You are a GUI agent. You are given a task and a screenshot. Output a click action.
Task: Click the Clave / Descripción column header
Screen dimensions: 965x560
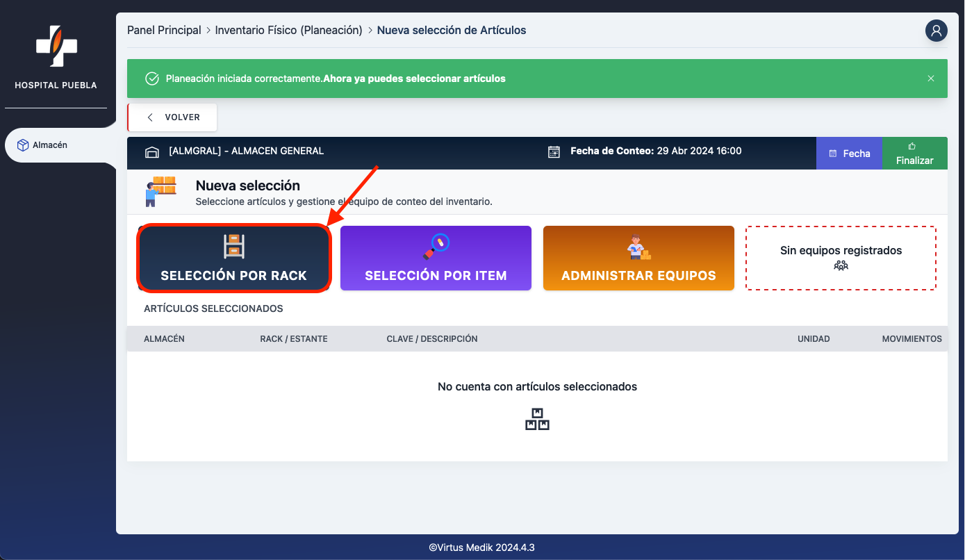tap(431, 339)
